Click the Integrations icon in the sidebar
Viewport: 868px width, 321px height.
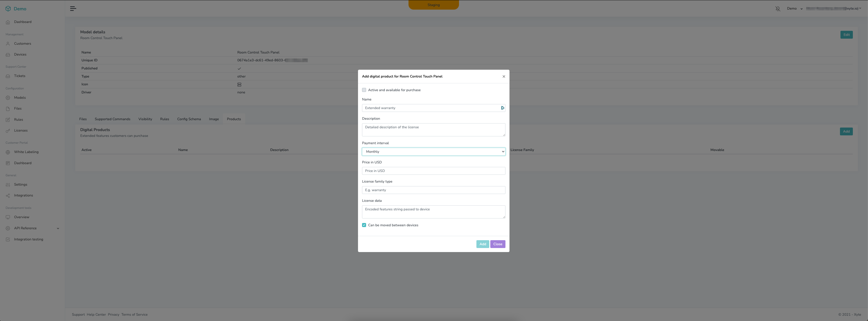point(8,195)
